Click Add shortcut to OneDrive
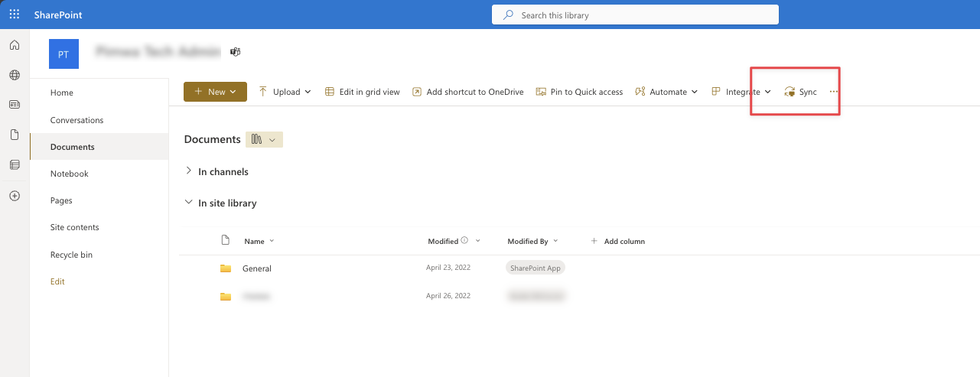This screenshot has height=377, width=980. [x=468, y=92]
